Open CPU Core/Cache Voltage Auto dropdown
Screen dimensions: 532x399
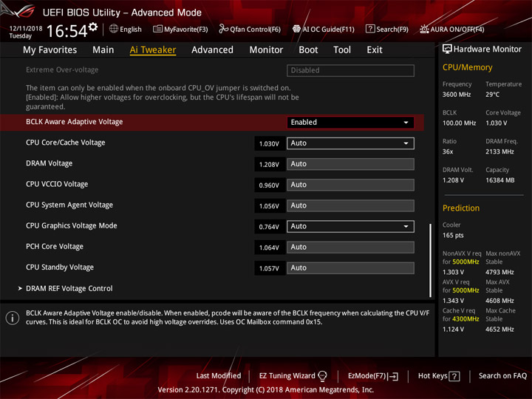pos(350,143)
